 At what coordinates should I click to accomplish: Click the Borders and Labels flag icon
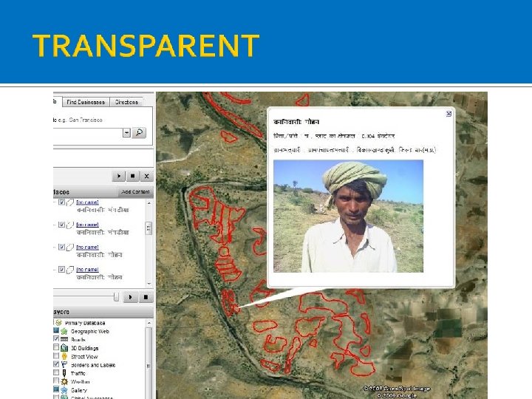(64, 365)
